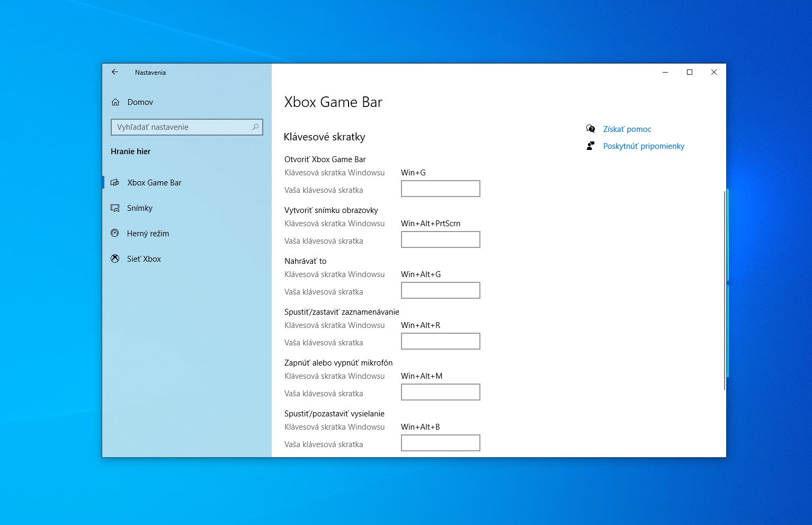Image resolution: width=812 pixels, height=525 pixels.
Task: Select the Snímky sidebar icon
Action: click(x=115, y=208)
